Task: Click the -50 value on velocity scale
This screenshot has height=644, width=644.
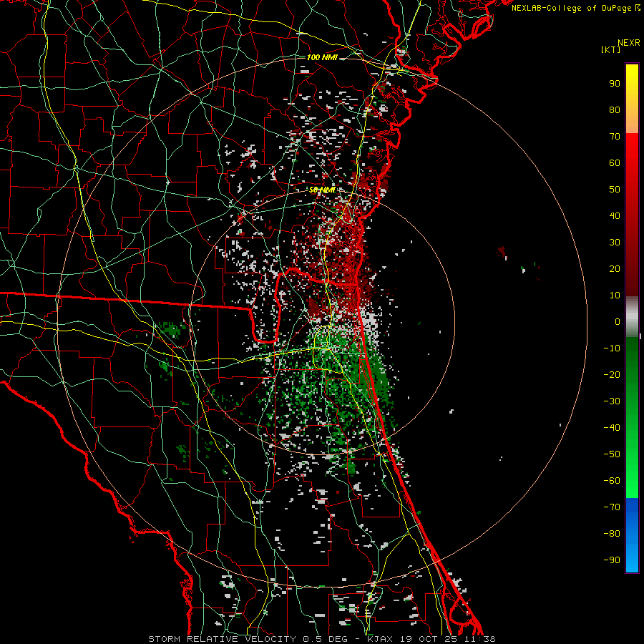Action: tap(612, 454)
